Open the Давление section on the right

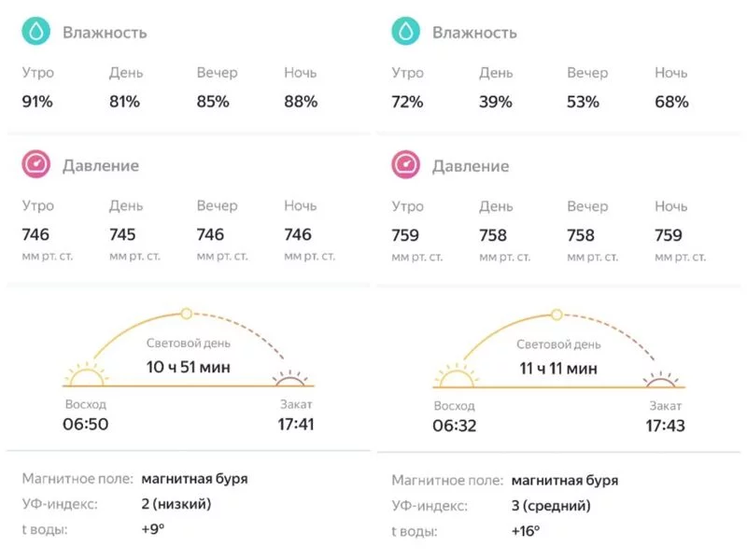tap(469, 165)
